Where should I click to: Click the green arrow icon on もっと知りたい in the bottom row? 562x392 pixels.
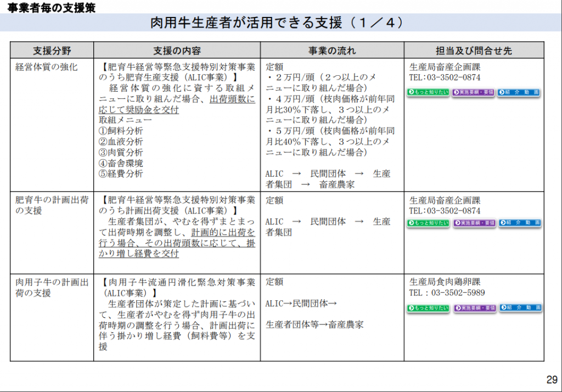[428, 308]
